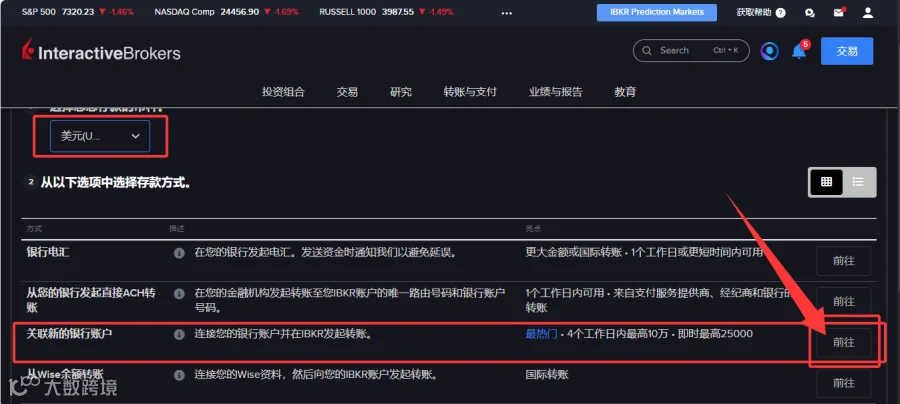Viewport: 900px width, 404px height.
Task: Click 前往 for Wise balance transfer
Action: (x=844, y=383)
